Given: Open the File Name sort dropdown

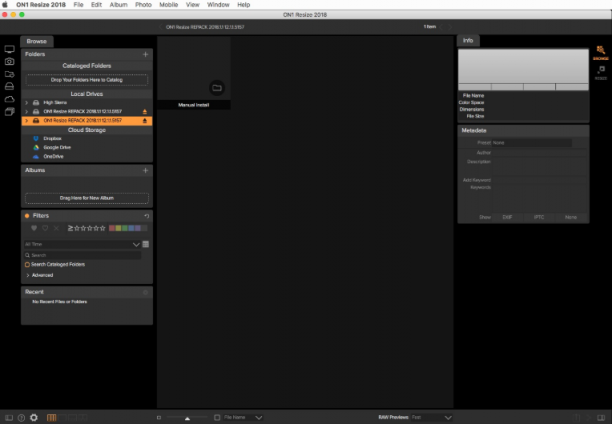Looking at the screenshot, I should pyautogui.click(x=243, y=417).
